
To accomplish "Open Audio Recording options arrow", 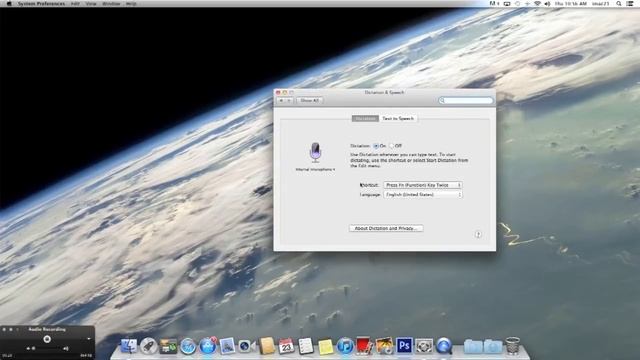I will pos(89,339).
